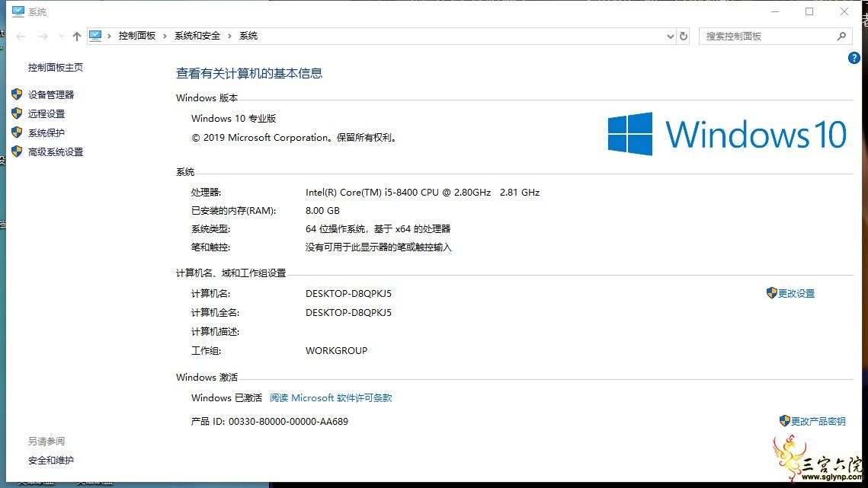Click the computer name DESKTOP-D8QPKJ5 value
Viewport: 868px width, 488px height.
point(348,294)
